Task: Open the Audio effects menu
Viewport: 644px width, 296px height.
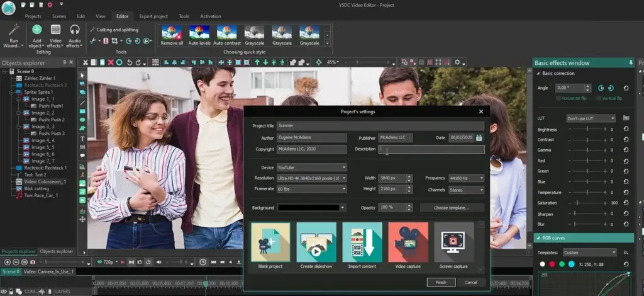Action: coord(74,36)
